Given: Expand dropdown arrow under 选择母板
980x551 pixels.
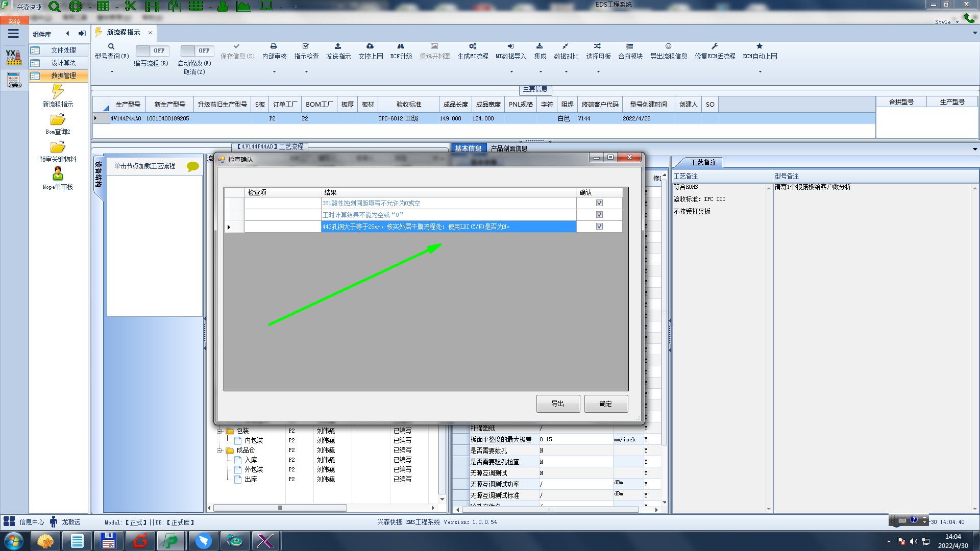Looking at the screenshot, I should click(598, 71).
